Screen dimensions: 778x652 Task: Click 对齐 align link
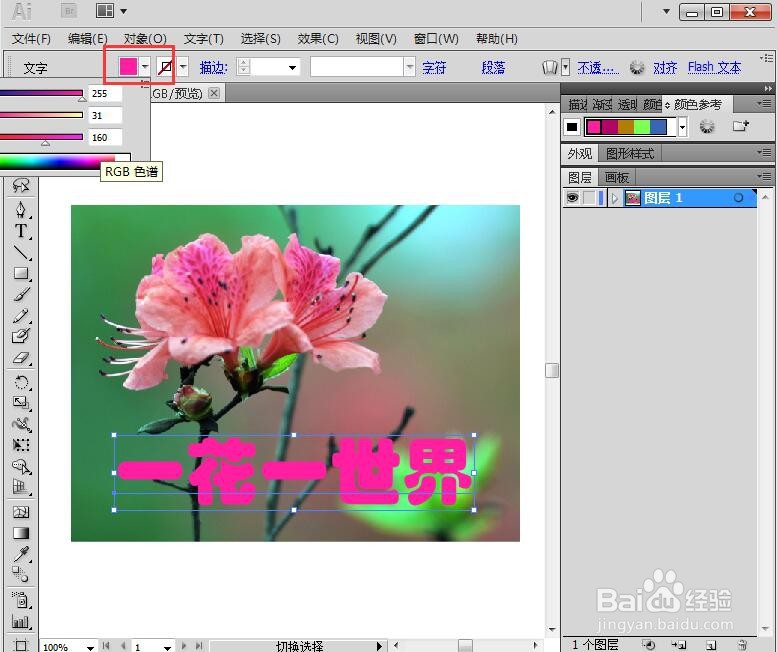point(665,67)
